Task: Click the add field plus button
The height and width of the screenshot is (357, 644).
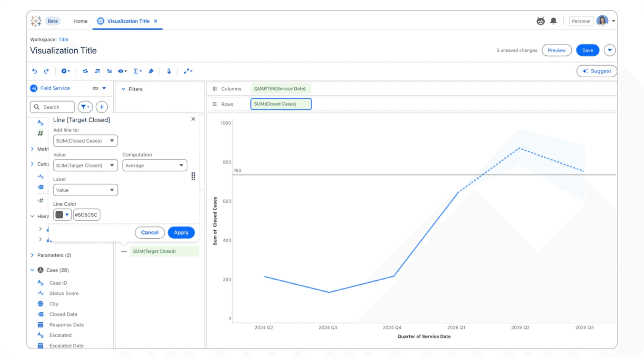Action: 102,107
